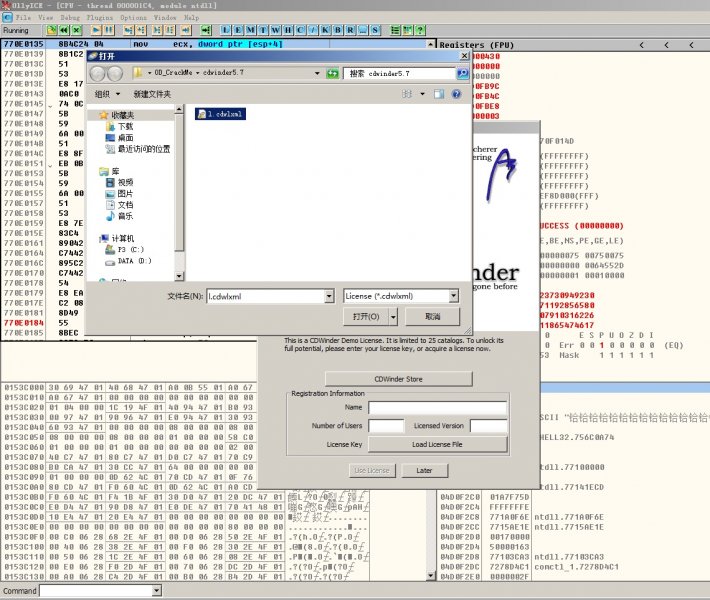Open Threads window with T button
Image resolution: width=710 pixels, height=600 pixels.
coord(263,30)
